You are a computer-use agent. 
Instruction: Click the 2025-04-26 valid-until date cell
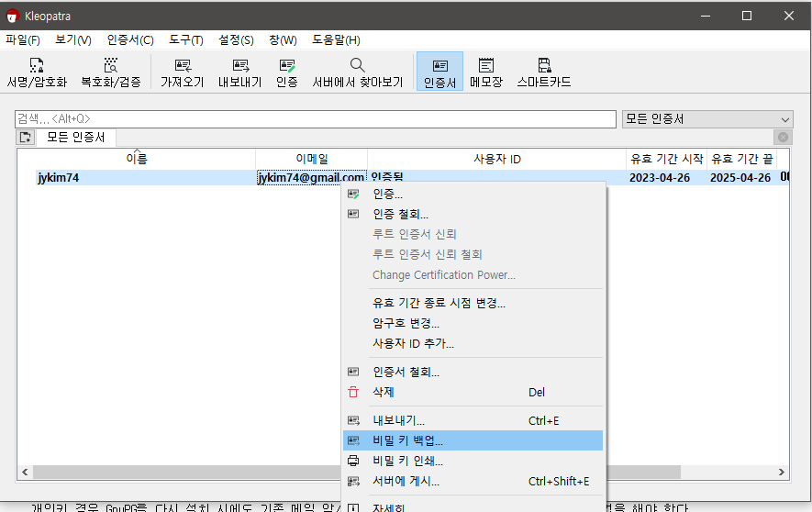point(740,178)
